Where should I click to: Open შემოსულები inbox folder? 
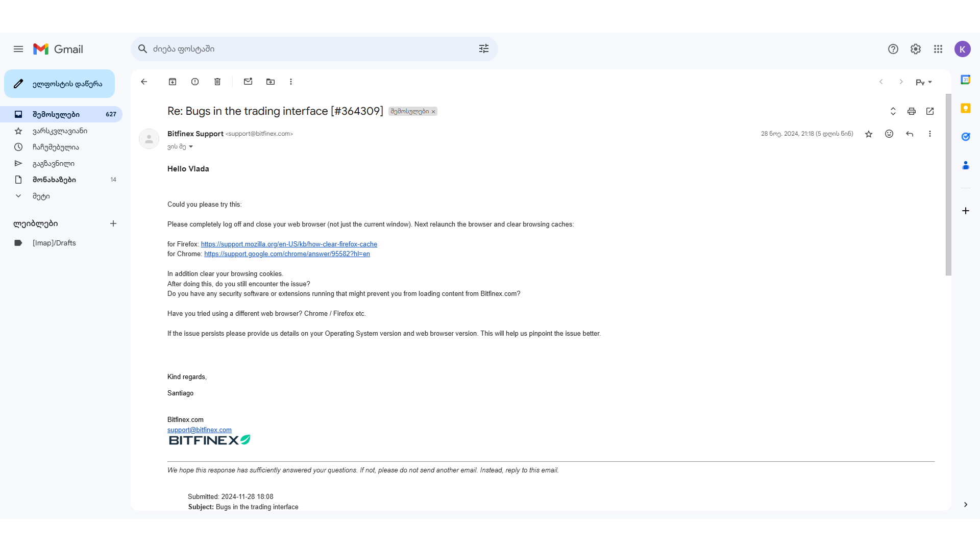pyautogui.click(x=57, y=114)
